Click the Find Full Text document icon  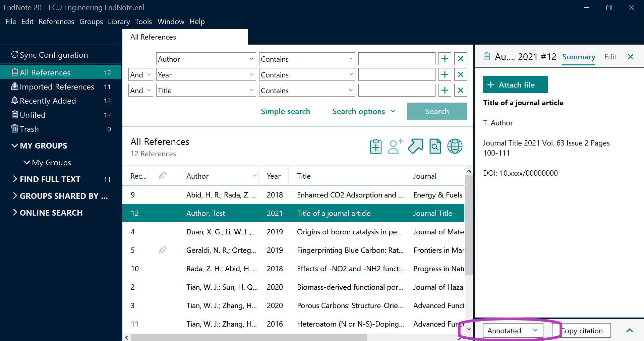pos(435,146)
